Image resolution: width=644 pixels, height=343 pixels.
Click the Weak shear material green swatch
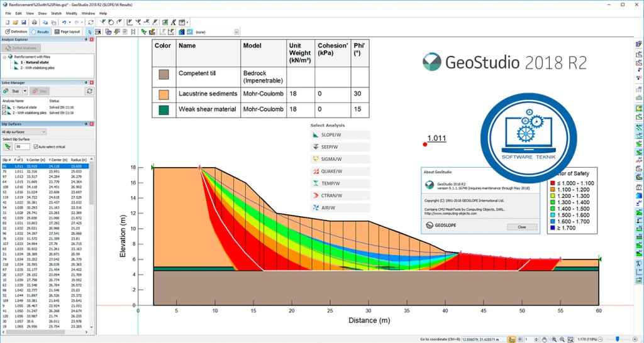pos(164,111)
